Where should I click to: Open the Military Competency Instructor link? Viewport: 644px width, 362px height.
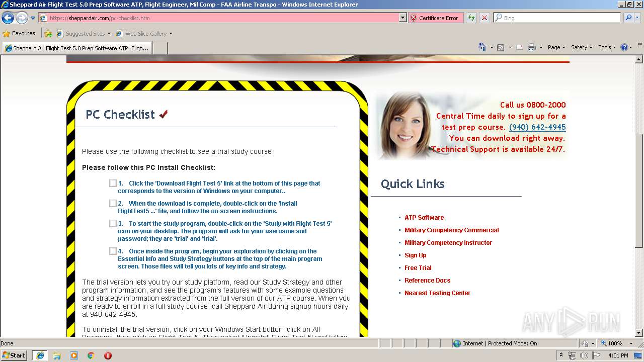click(448, 243)
